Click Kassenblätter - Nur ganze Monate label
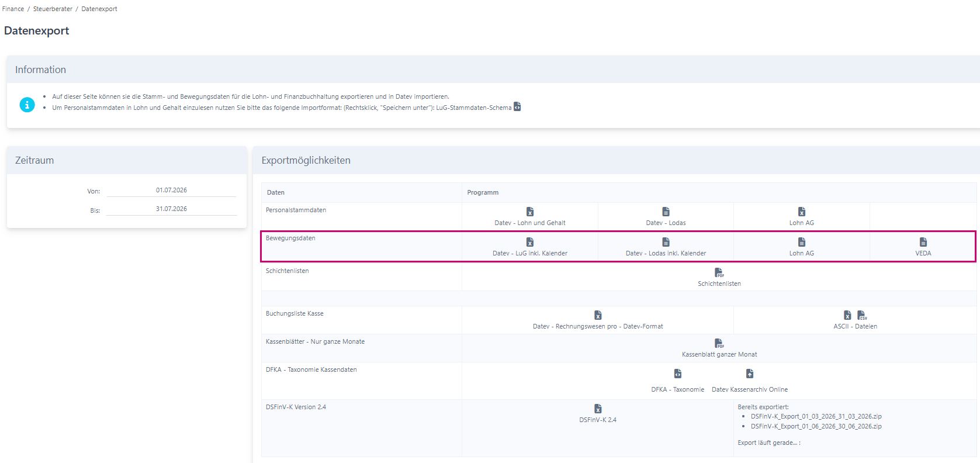The width and height of the screenshot is (980, 463). point(315,341)
